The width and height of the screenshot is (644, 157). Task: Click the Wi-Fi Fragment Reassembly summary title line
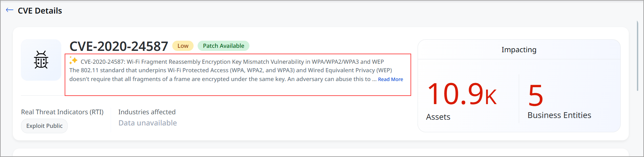pyautogui.click(x=232, y=62)
